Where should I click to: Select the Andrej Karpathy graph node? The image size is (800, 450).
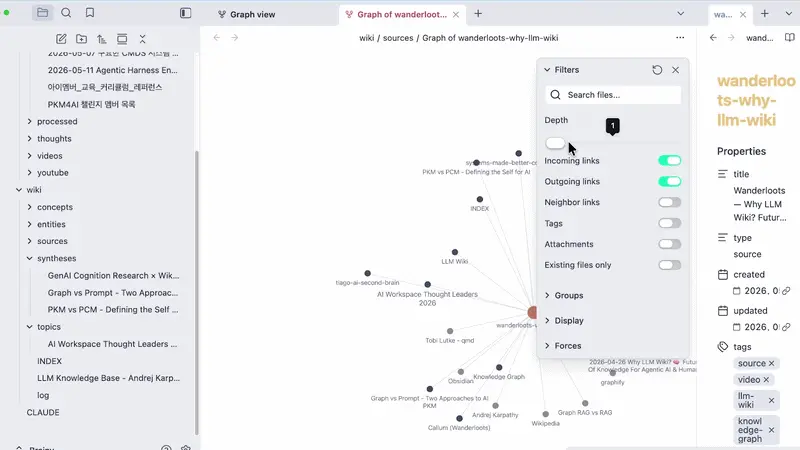tap(495, 406)
